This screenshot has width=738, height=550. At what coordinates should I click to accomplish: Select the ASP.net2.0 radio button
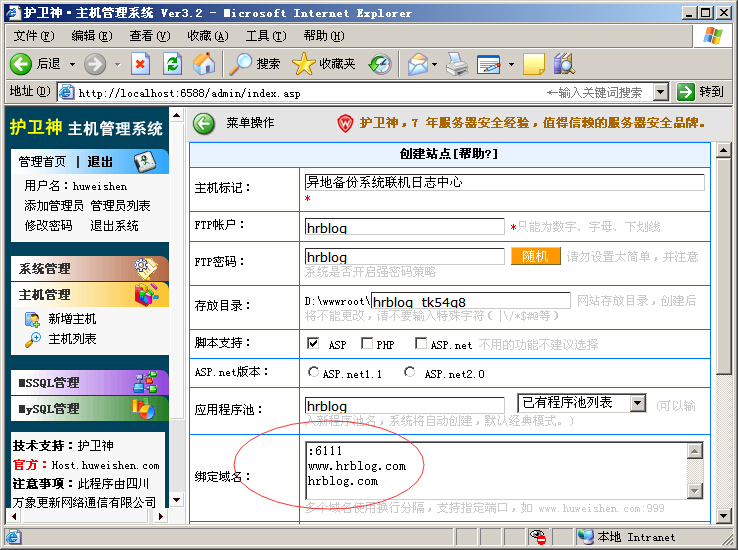409,372
